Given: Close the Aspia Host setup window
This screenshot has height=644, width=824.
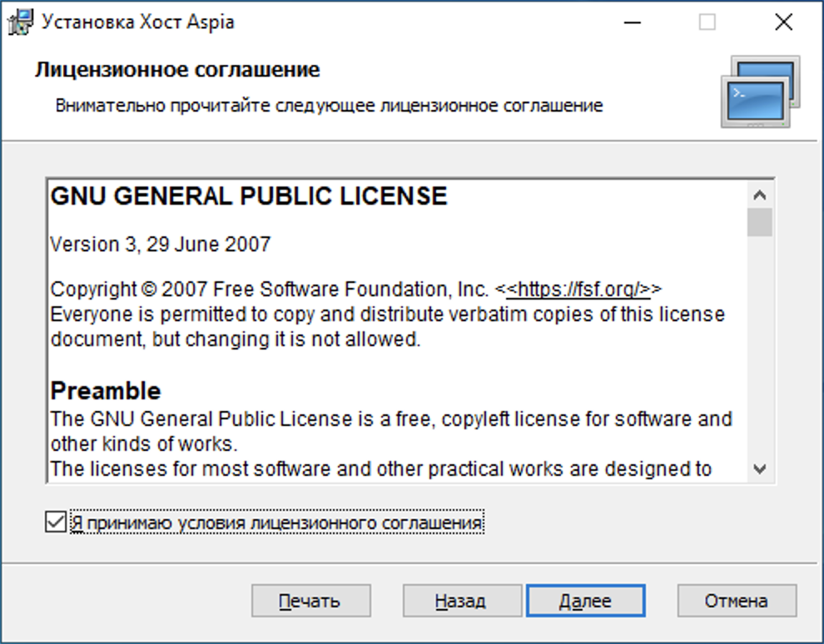Looking at the screenshot, I should pyautogui.click(x=783, y=22).
